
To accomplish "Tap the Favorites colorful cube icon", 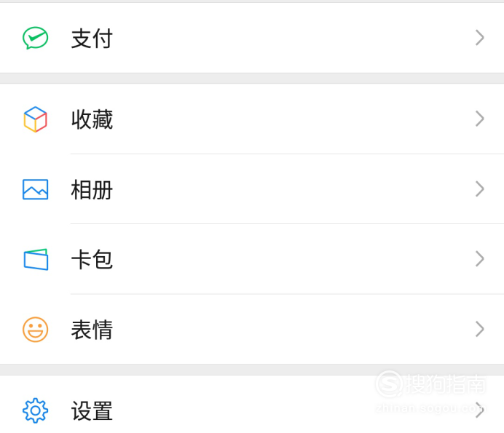I will 36,119.
